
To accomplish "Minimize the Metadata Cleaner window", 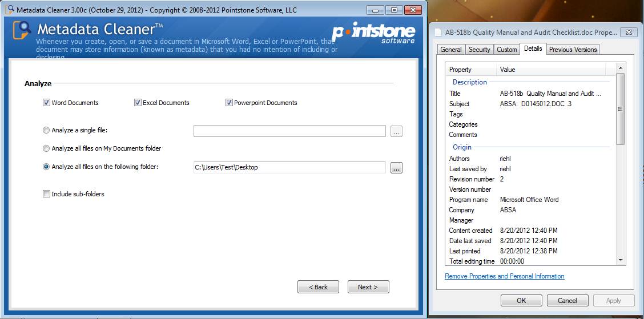I will click(x=376, y=10).
